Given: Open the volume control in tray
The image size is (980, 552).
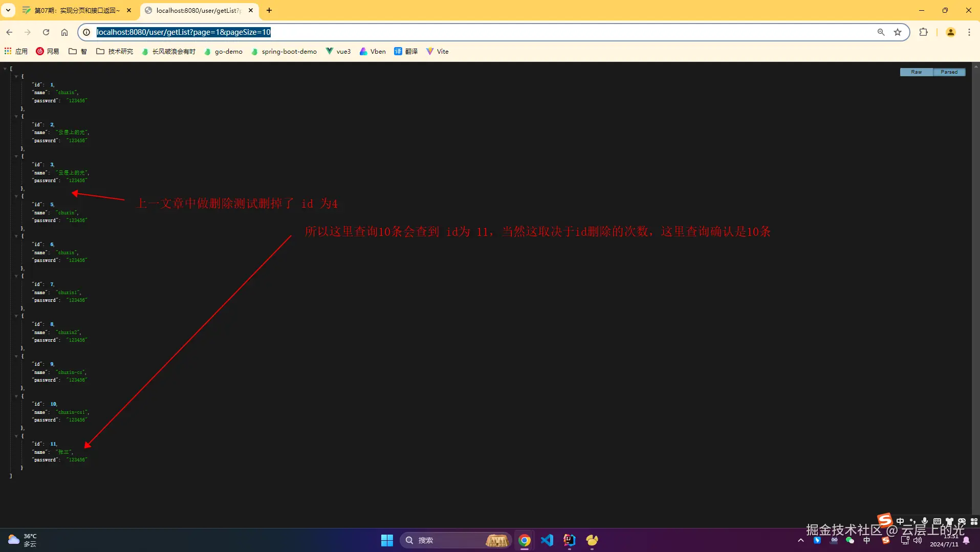Looking at the screenshot, I should (918, 540).
